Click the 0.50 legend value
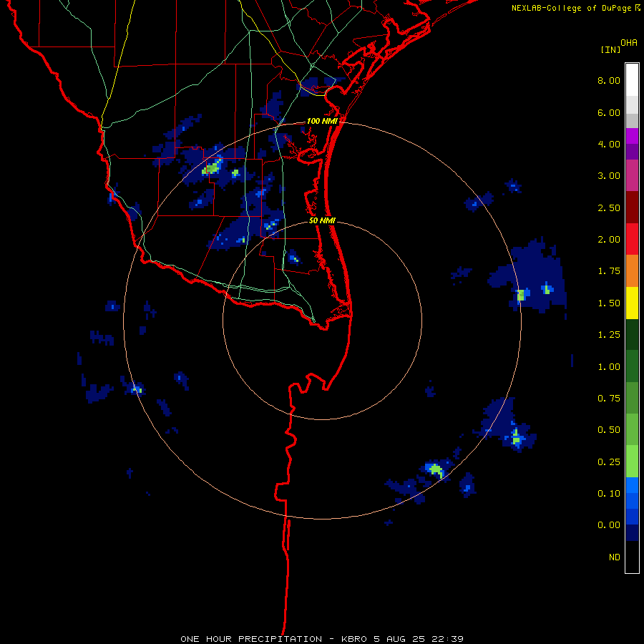The height and width of the screenshot is (644, 644). tap(609, 430)
